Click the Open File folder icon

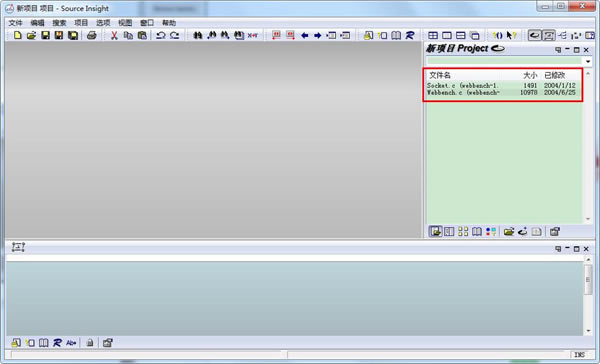coord(31,36)
